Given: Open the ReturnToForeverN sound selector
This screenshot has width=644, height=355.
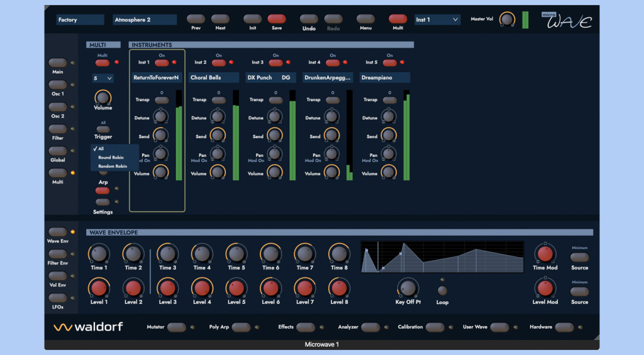Looking at the screenshot, I should pos(157,77).
